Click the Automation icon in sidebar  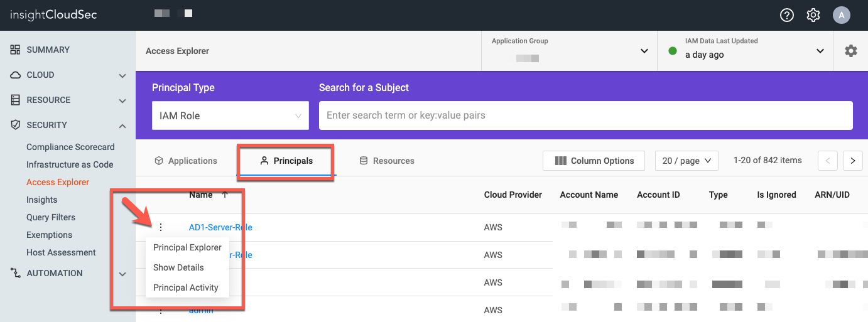16,273
